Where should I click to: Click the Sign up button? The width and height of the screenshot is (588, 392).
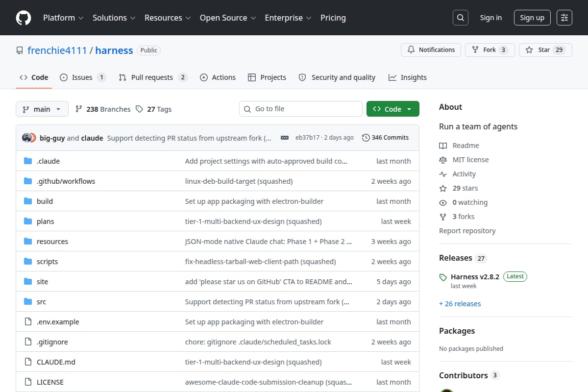pos(532,18)
